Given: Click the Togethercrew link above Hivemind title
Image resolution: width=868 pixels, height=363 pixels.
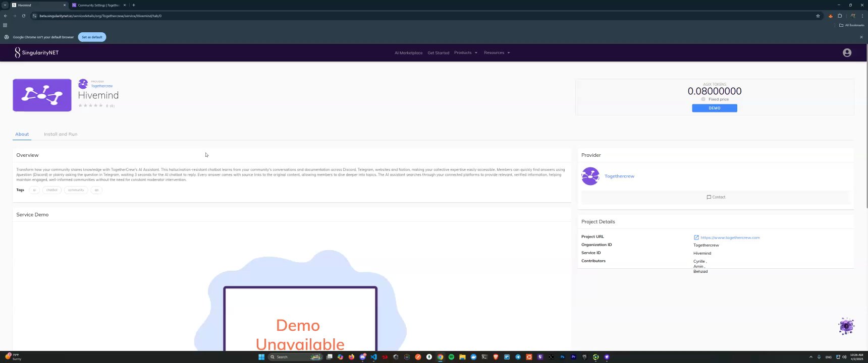Looking at the screenshot, I should 102,86.
